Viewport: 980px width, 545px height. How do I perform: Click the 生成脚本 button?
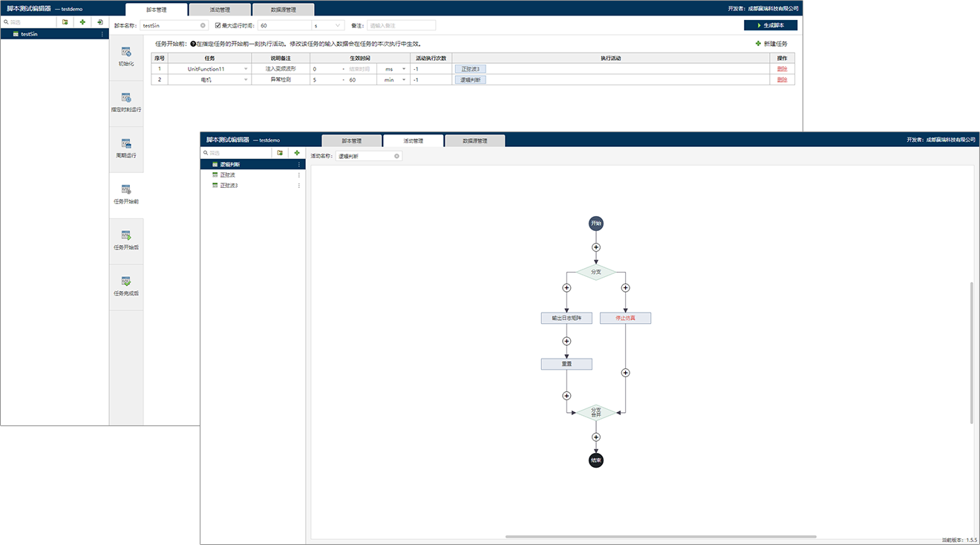(x=771, y=25)
